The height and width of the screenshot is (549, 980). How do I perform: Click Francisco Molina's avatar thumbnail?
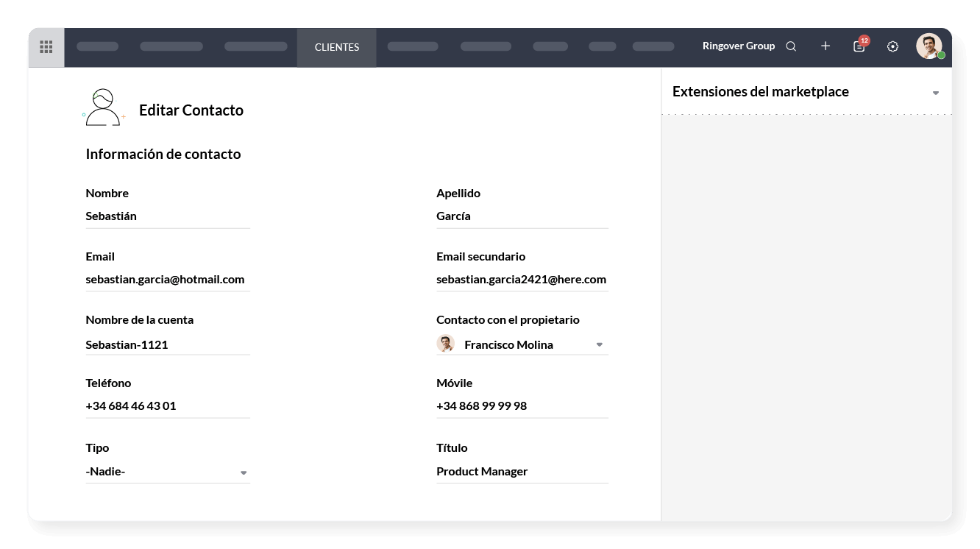[445, 344]
